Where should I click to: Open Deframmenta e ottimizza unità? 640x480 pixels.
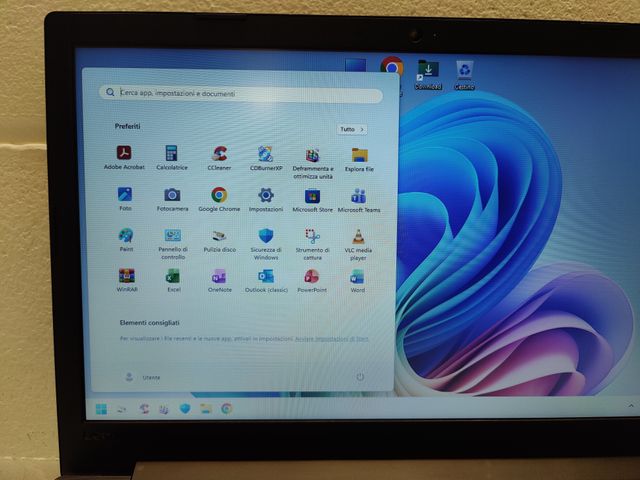(313, 163)
